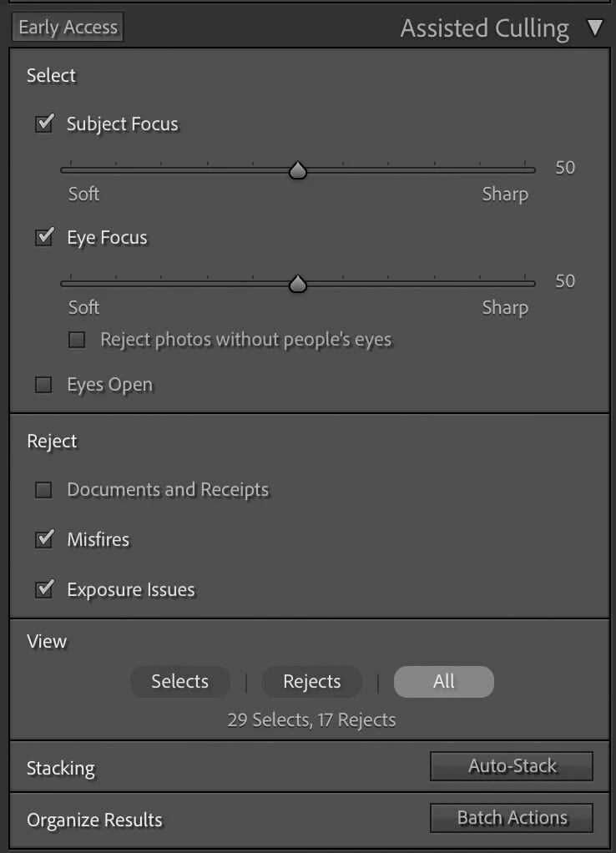The width and height of the screenshot is (616, 853).
Task: Click the Assisted Culling panel title
Action: tap(484, 28)
